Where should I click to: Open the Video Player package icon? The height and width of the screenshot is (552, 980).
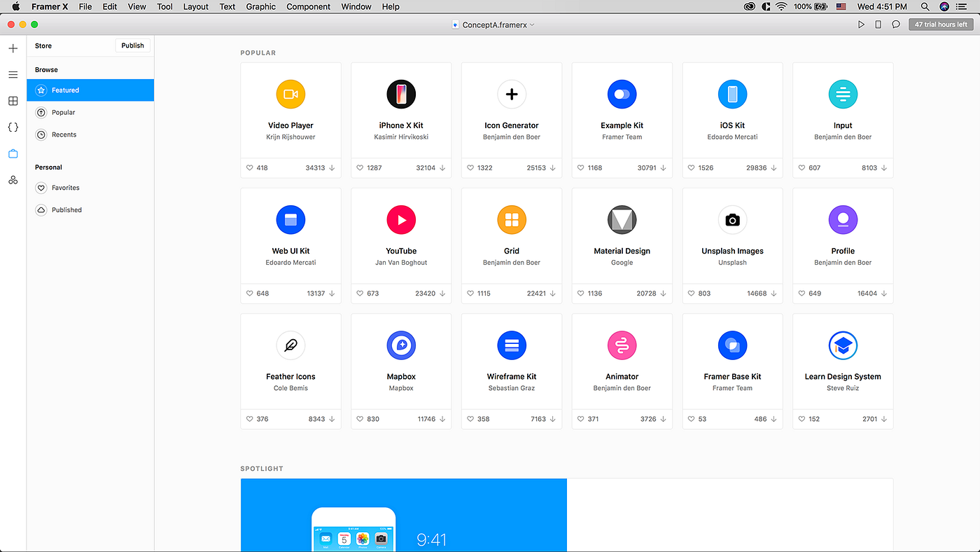click(290, 94)
